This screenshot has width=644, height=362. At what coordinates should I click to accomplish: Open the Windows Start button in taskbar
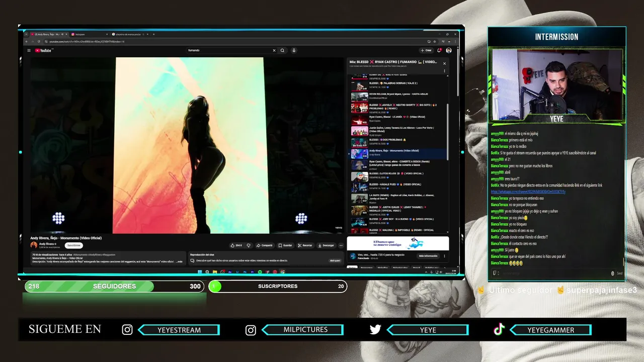click(x=200, y=272)
